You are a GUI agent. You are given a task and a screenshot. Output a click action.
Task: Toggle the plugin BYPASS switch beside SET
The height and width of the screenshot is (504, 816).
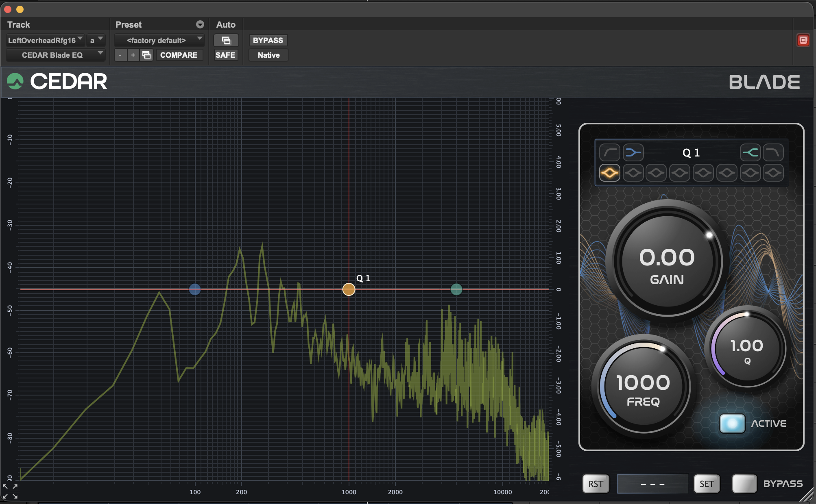(x=744, y=484)
